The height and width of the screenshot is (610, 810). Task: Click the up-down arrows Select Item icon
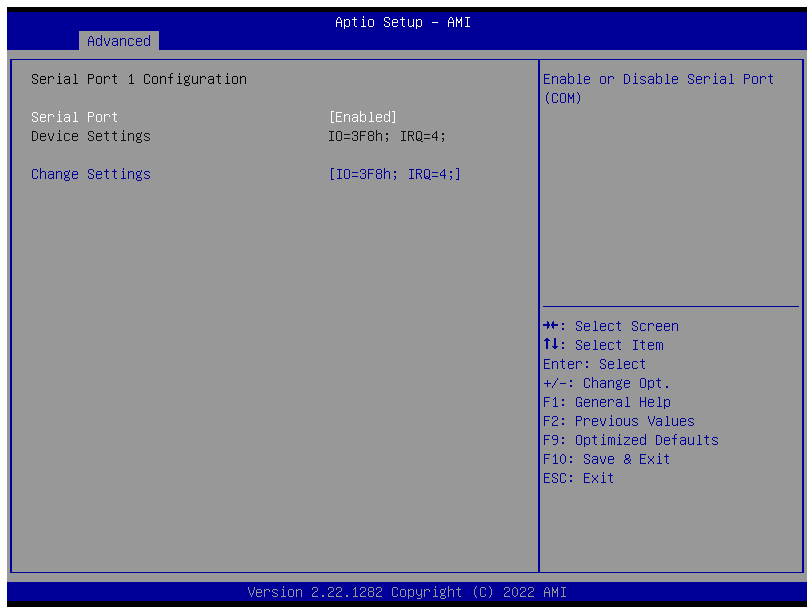(551, 345)
